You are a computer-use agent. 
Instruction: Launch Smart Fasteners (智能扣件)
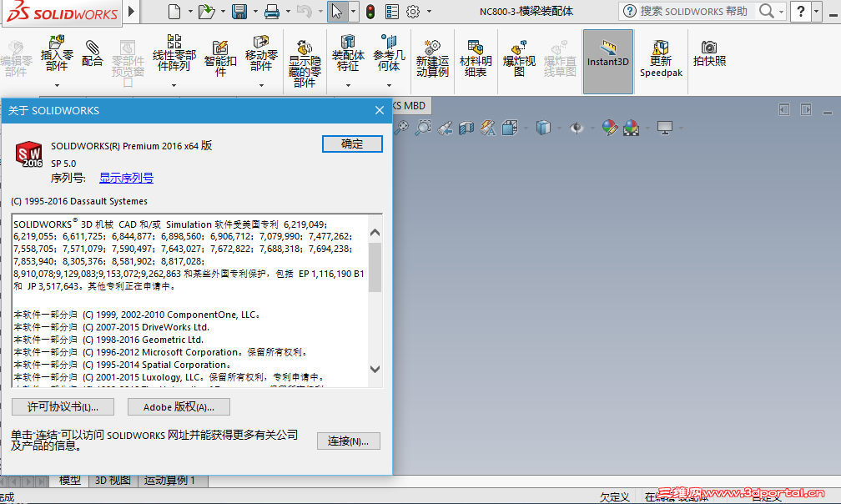pos(220,59)
